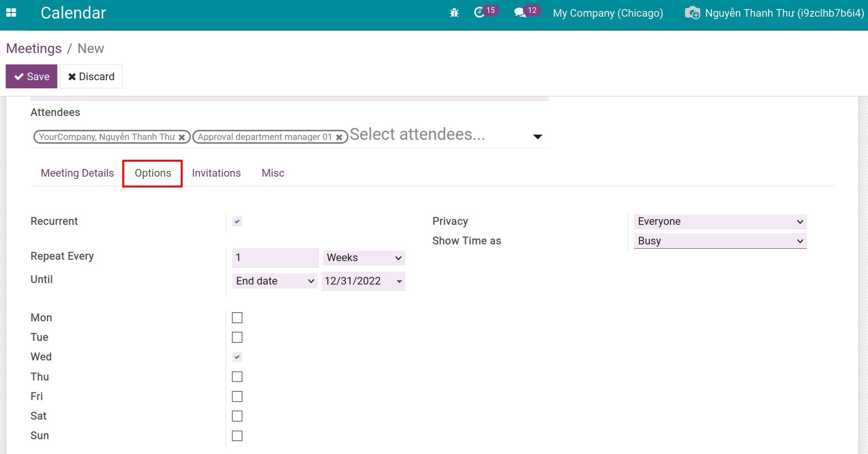
Task: Remove Approval department manager 01 attendee
Action: pos(339,137)
